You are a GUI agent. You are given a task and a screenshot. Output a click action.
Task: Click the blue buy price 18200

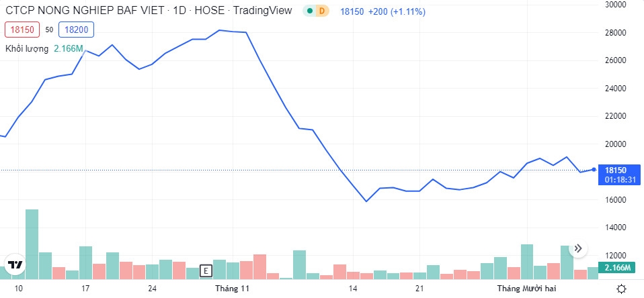[x=76, y=30]
